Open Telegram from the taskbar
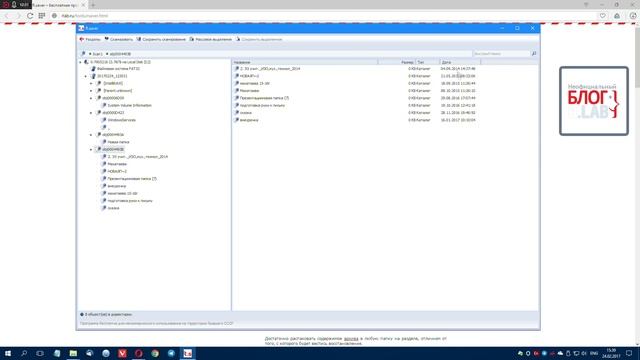The image size is (640, 360). pos(171,353)
